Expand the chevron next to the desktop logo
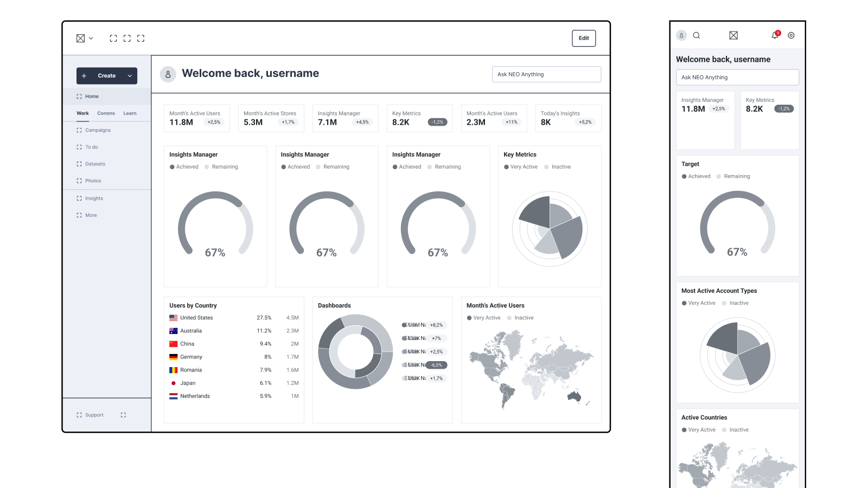This screenshot has width=868, height=488. point(91,38)
